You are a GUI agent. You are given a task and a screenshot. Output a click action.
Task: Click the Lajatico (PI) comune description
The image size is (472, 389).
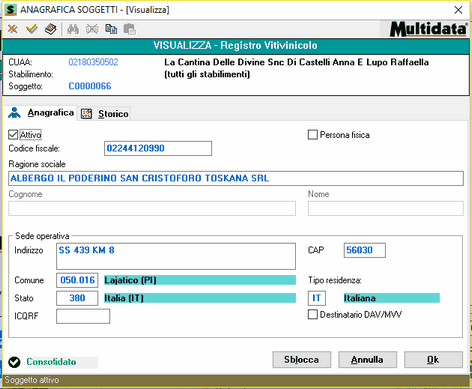click(x=200, y=280)
